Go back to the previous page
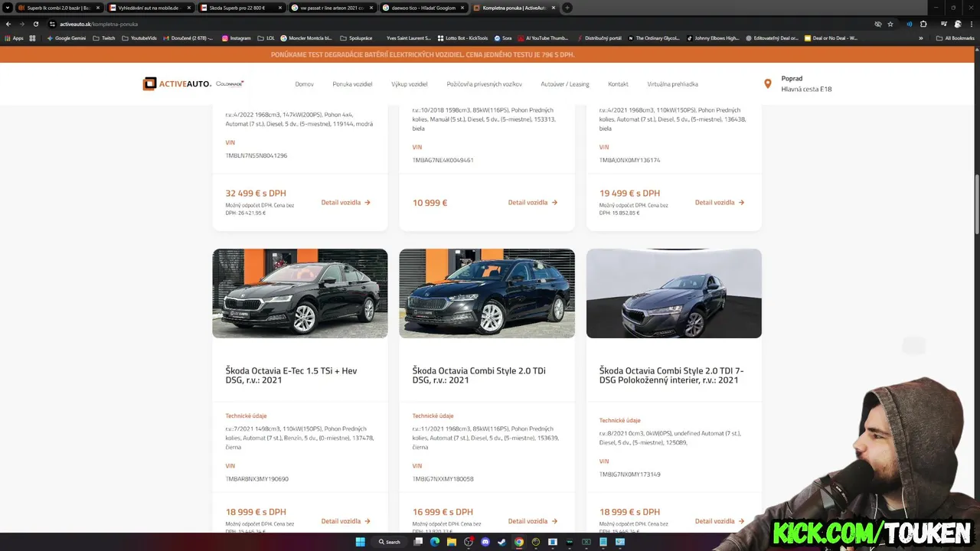The height and width of the screenshot is (551, 980). [x=8, y=24]
